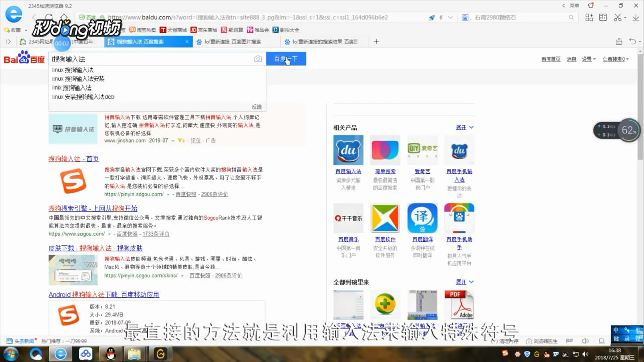The image size is (644, 362).
Task: Select suggestion 'linix 搜狗输入法'
Action: 72,88
